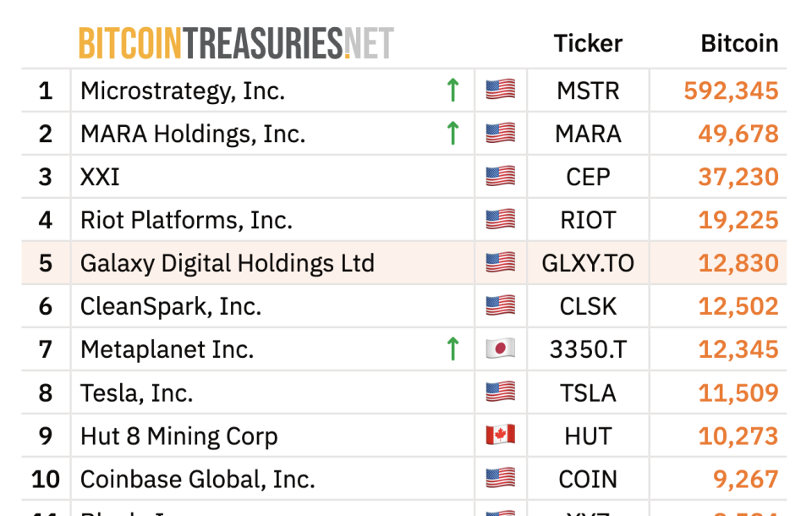
Task: Open Riot Platforms, Inc. entry
Action: tap(186, 220)
